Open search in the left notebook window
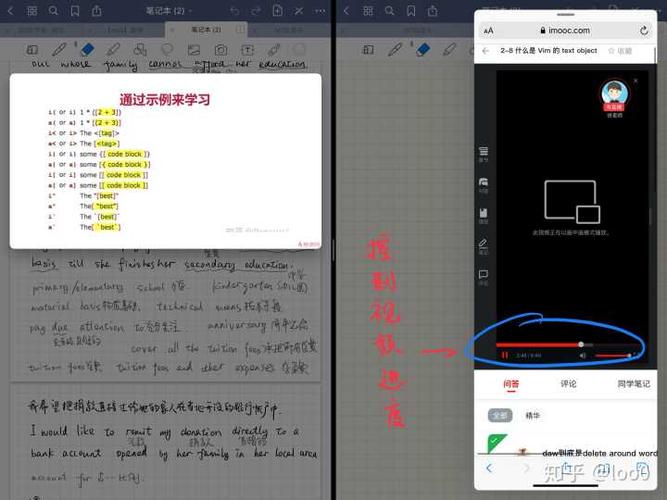The width and height of the screenshot is (667, 500). pyautogui.click(x=53, y=11)
